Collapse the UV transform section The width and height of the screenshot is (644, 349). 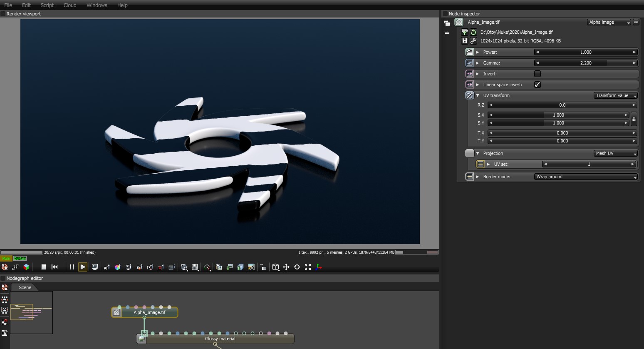pos(478,95)
